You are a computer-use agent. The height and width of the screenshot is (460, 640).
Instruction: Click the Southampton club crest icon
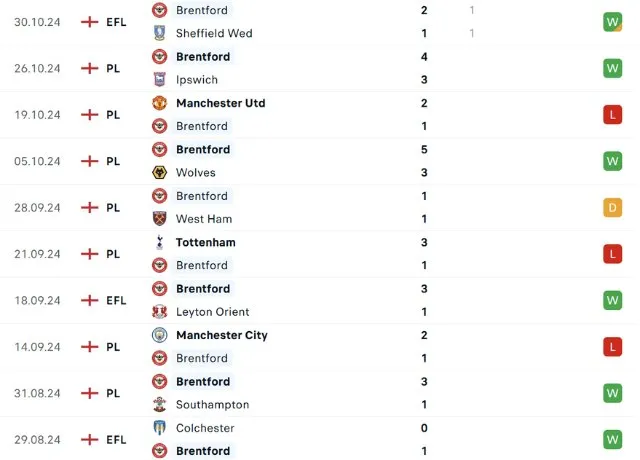[159, 404]
